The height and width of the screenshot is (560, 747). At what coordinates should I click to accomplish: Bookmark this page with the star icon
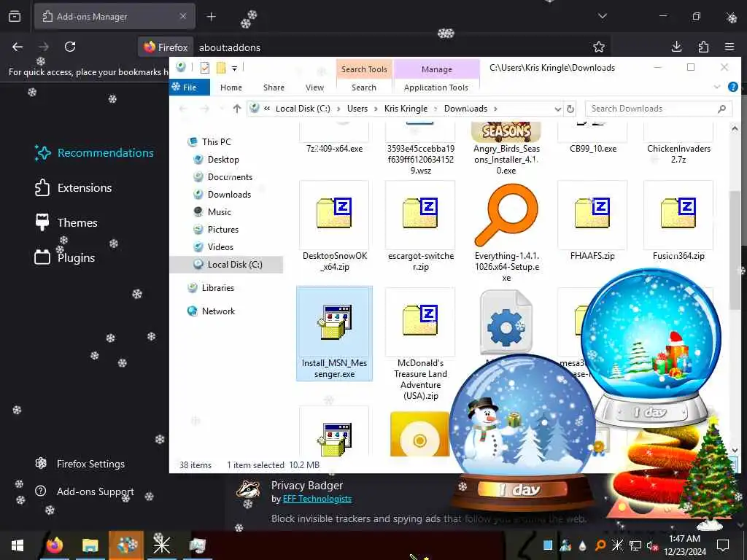[599, 47]
